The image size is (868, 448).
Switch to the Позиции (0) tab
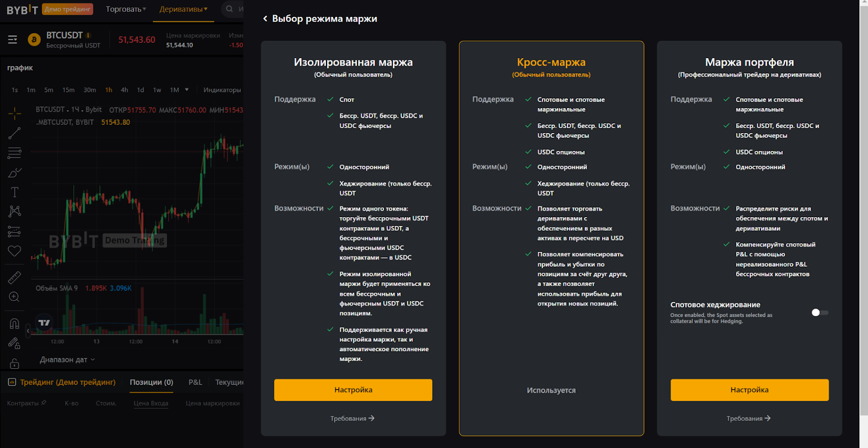coord(151,382)
